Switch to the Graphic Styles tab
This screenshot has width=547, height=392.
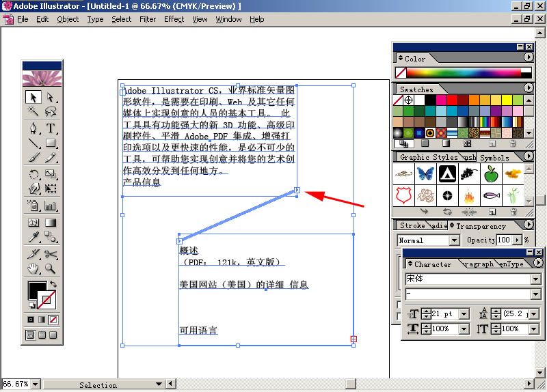click(429, 158)
